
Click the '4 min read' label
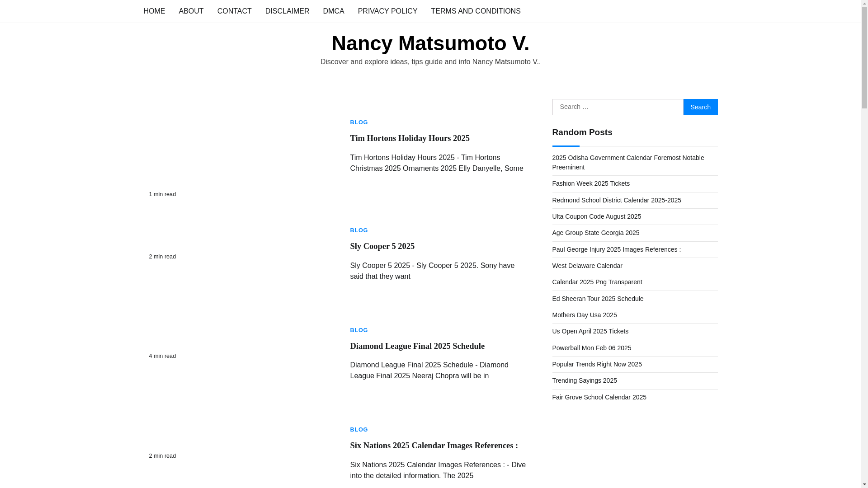[162, 356]
